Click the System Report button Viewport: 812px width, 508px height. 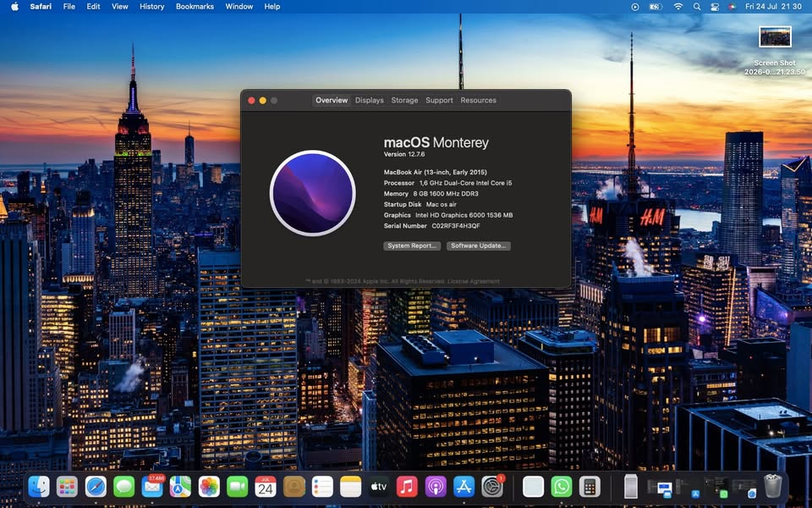pos(412,246)
